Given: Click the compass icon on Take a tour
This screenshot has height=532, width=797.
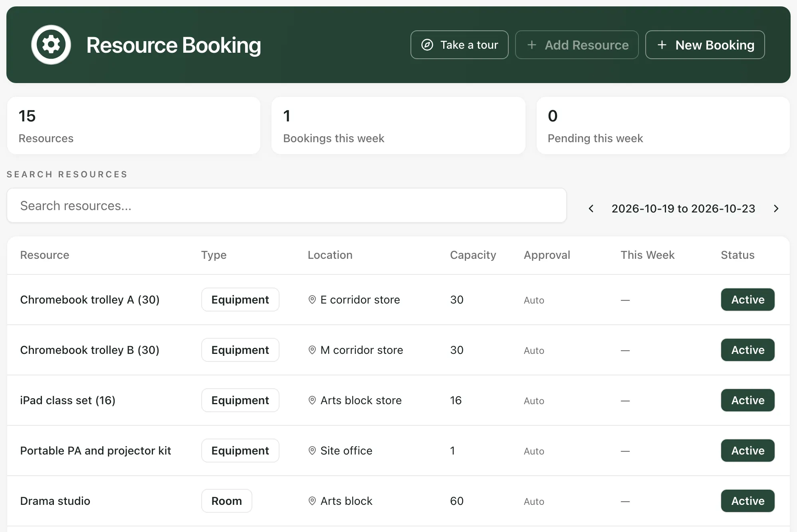Looking at the screenshot, I should 427,45.
